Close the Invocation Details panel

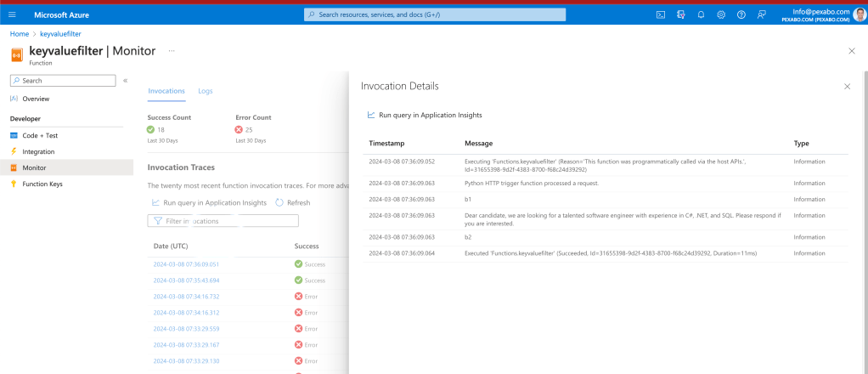click(847, 87)
